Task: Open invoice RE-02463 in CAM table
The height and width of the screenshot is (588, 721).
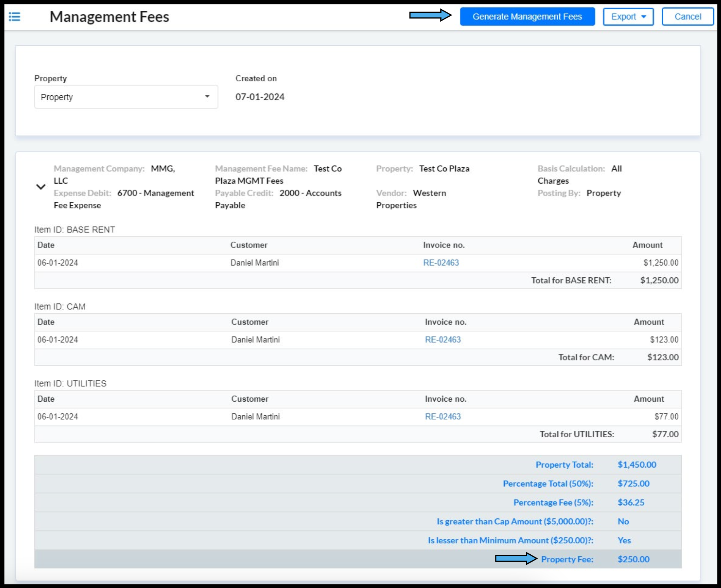Action: point(443,340)
